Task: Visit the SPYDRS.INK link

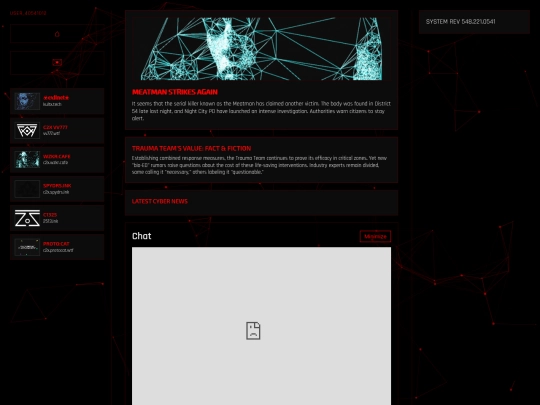Action: pyautogui.click(x=57, y=186)
